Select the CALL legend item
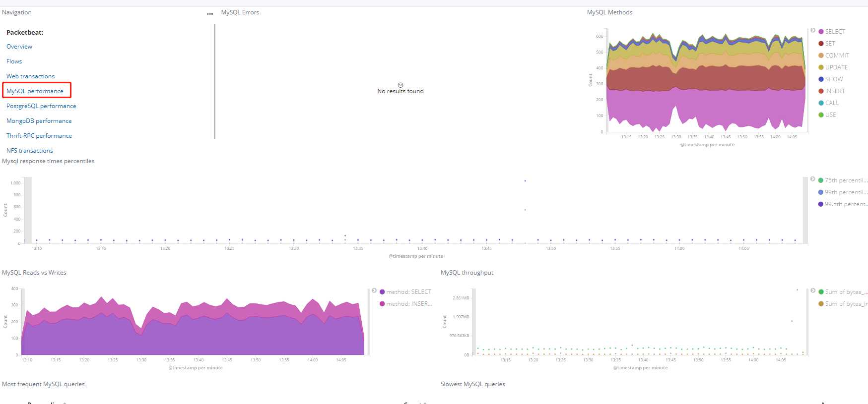 coord(829,103)
